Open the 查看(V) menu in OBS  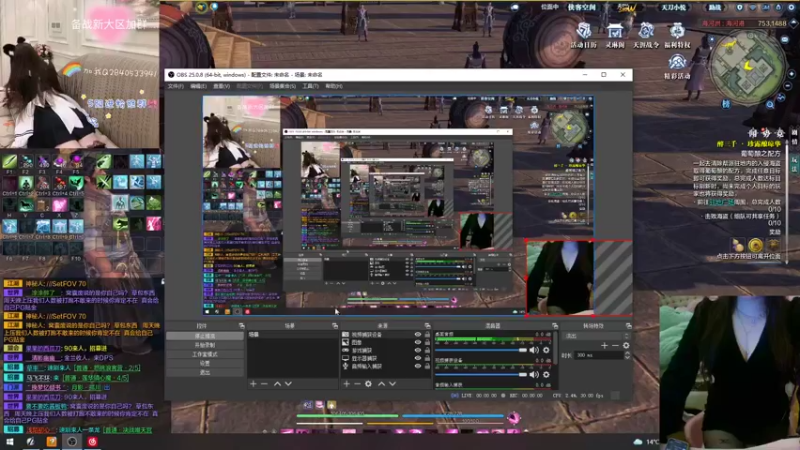coord(221,86)
